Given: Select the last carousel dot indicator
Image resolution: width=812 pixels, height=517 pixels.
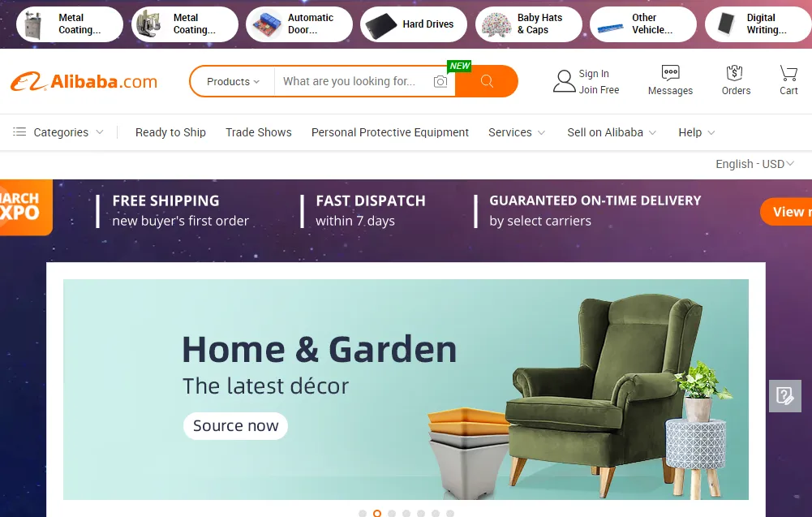Looking at the screenshot, I should tap(450, 513).
